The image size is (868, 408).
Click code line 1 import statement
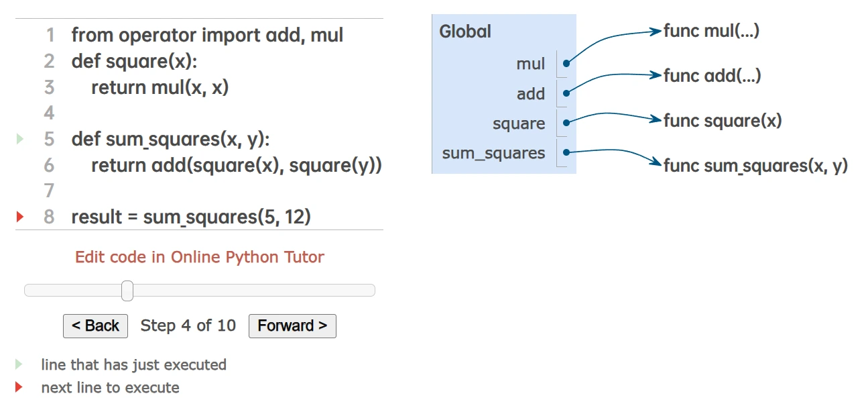[207, 35]
